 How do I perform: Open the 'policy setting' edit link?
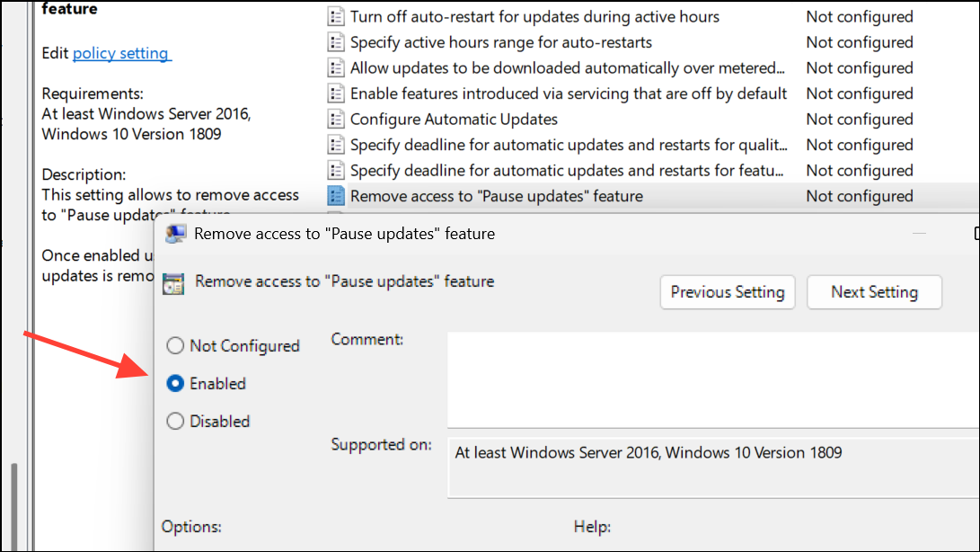pyautogui.click(x=120, y=53)
